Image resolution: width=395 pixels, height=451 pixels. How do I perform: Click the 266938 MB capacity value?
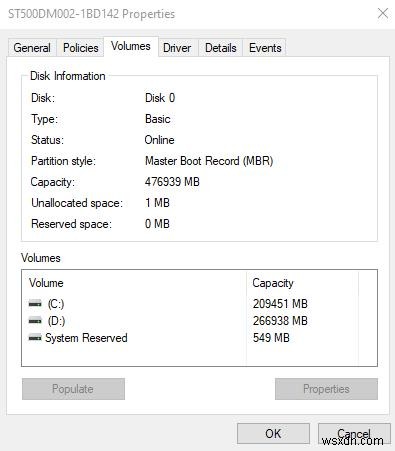click(x=280, y=321)
